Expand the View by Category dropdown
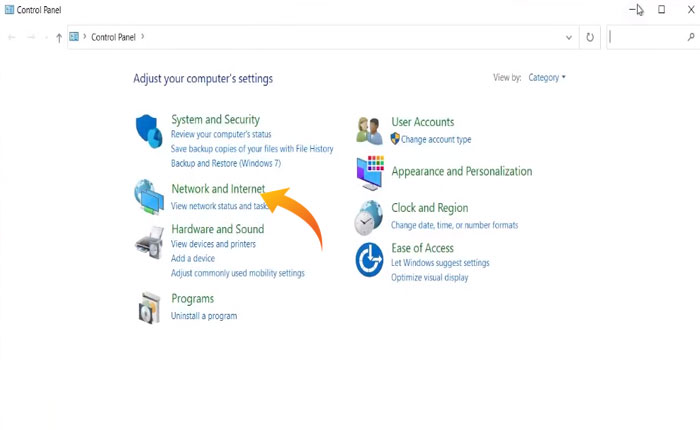700x430 pixels. [546, 77]
